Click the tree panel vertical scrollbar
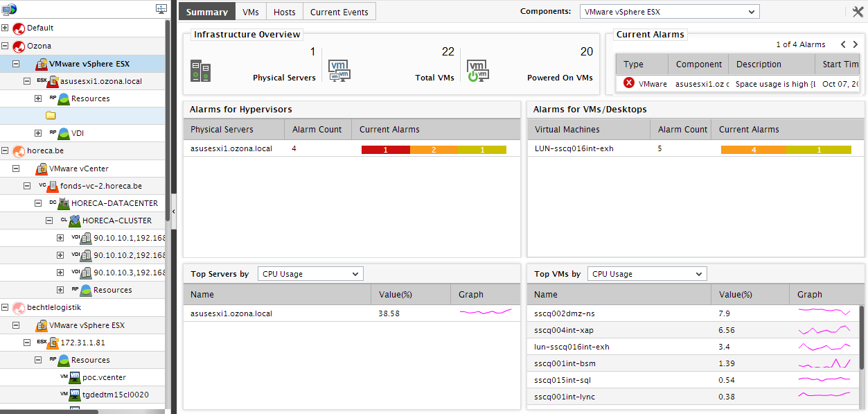The image size is (868, 414). 168,121
